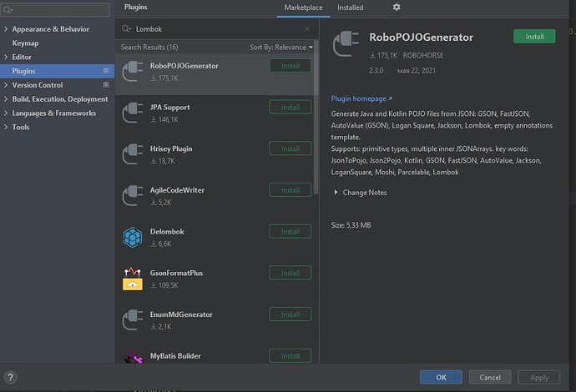Install the Delombok plugin
Viewport: 576px width, 392px height.
pyautogui.click(x=291, y=232)
